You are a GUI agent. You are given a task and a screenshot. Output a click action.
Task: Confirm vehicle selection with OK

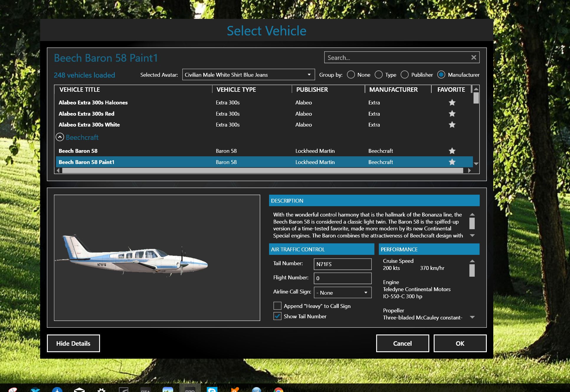click(460, 343)
